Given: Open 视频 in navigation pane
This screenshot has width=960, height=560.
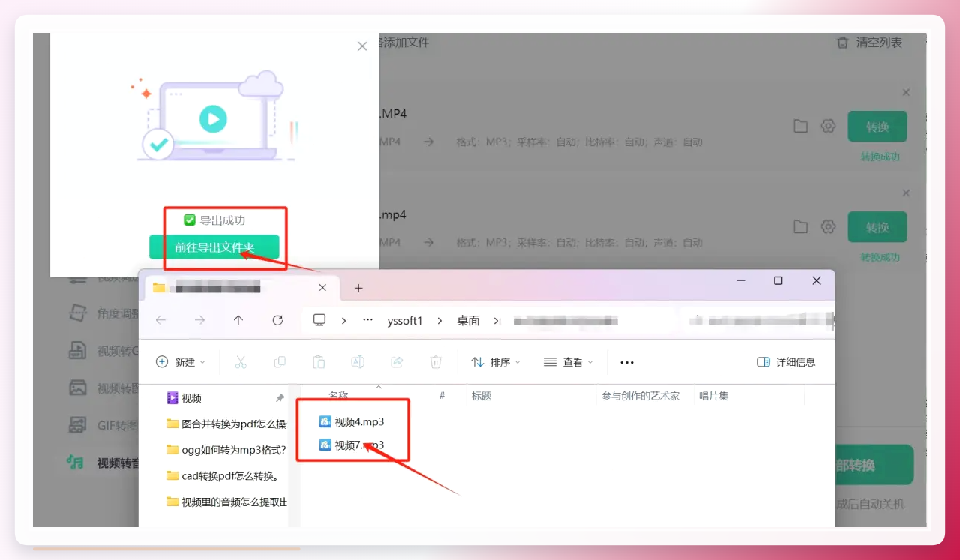Looking at the screenshot, I should [184, 398].
